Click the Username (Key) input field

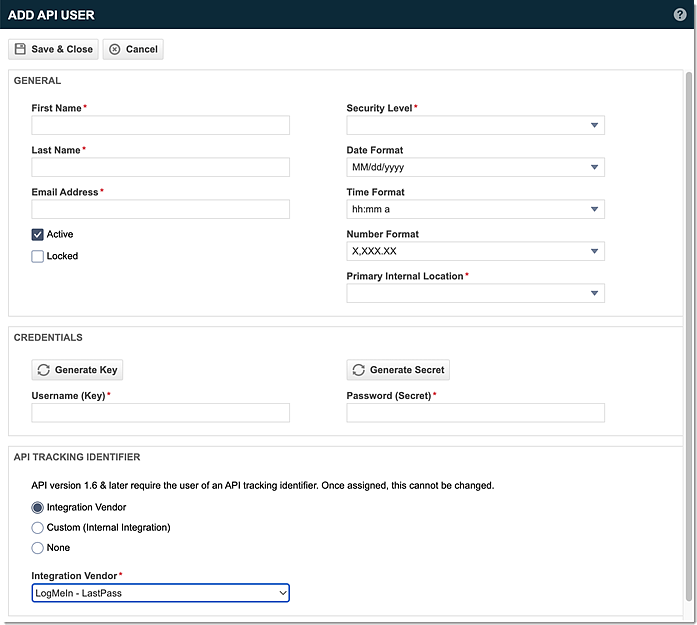pos(160,413)
